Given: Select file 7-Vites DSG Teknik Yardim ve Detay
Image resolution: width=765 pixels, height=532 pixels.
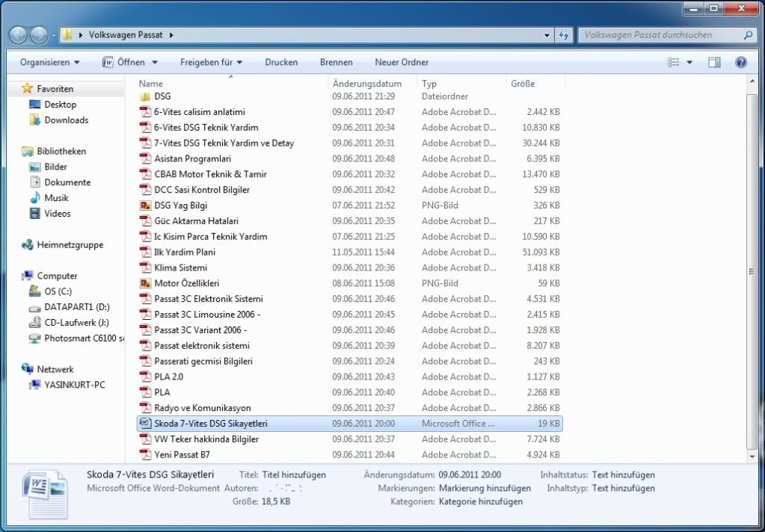Looking at the screenshot, I should tap(349, 143).
